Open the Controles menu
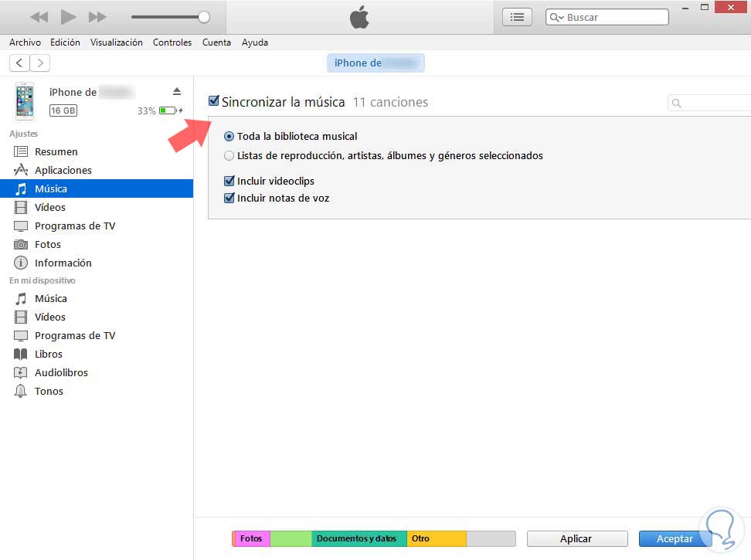This screenshot has height=560, width=751. (172, 42)
